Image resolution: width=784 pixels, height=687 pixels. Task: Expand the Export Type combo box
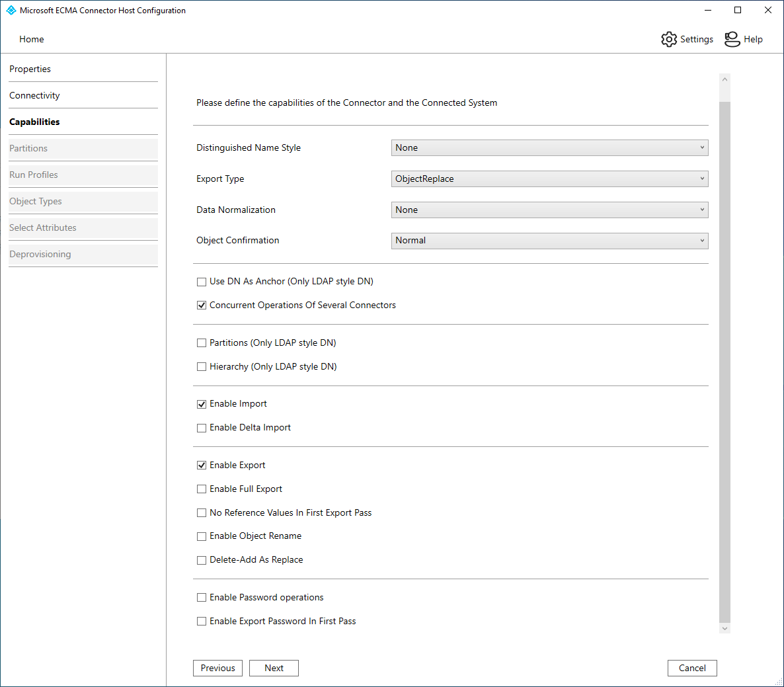pyautogui.click(x=549, y=179)
